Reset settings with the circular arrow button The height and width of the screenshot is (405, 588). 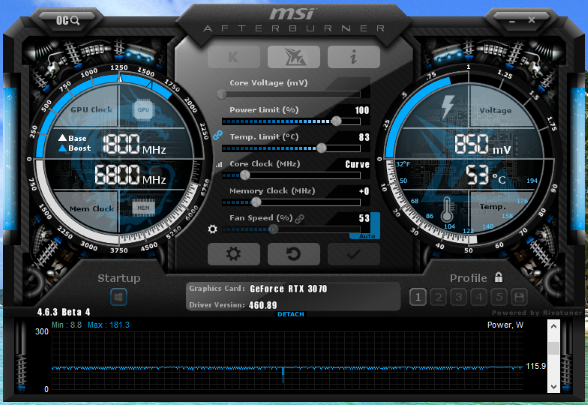point(294,254)
